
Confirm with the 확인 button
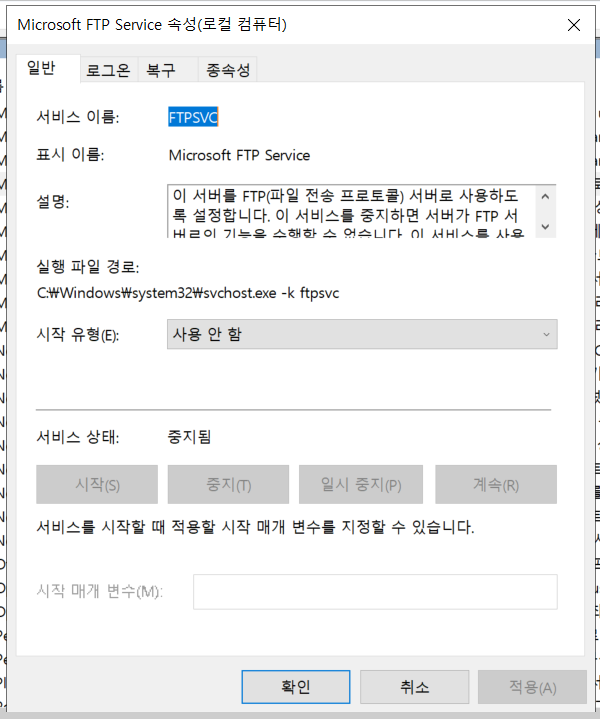click(x=295, y=686)
